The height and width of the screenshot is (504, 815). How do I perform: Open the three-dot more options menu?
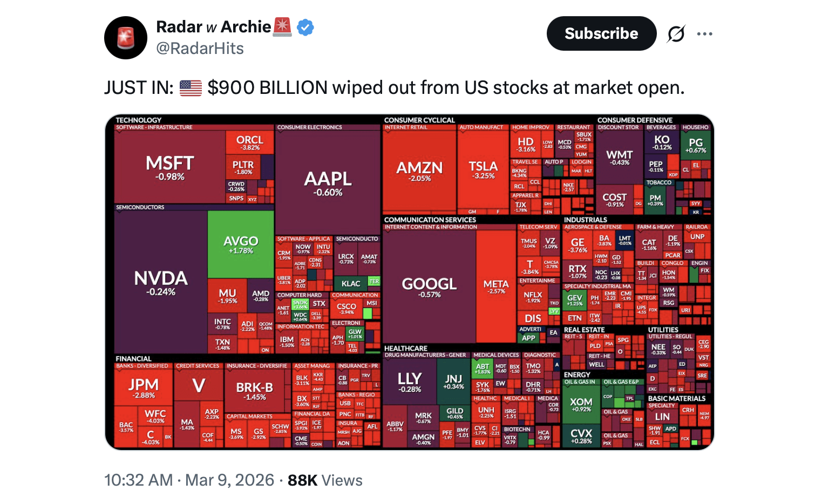pyautogui.click(x=705, y=33)
